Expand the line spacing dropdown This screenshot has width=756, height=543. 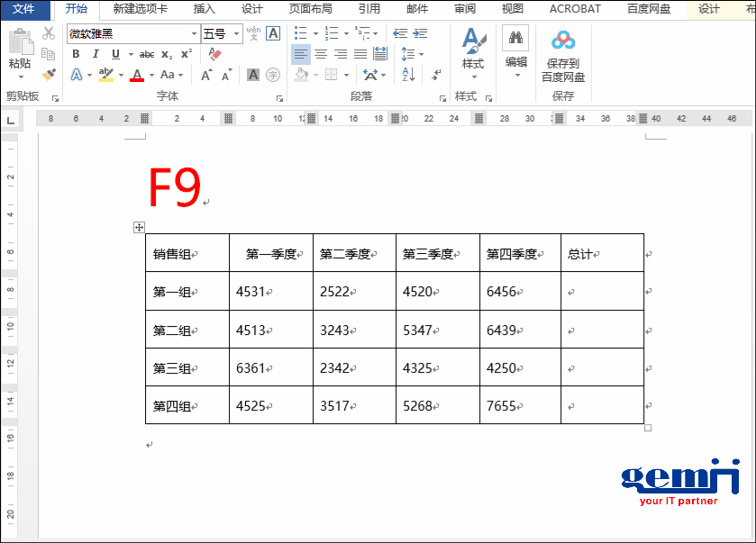[420, 54]
